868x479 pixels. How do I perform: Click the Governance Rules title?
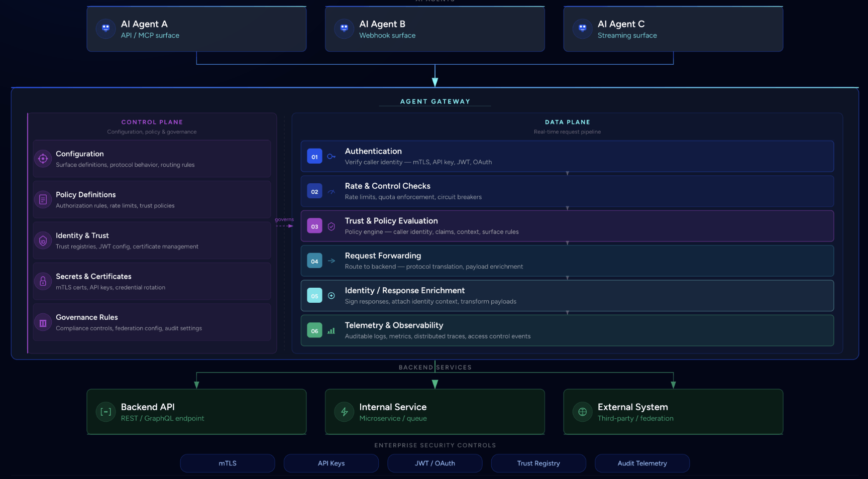(86, 317)
